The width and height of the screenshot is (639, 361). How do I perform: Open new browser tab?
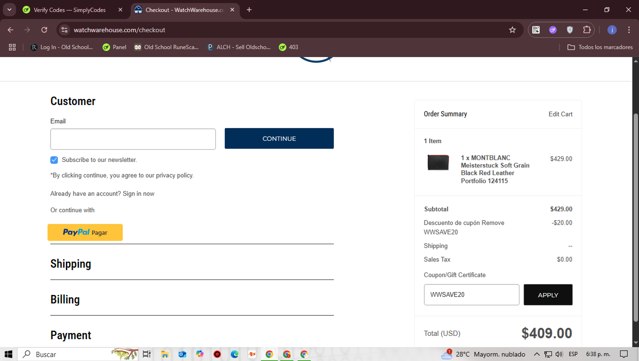(x=249, y=10)
